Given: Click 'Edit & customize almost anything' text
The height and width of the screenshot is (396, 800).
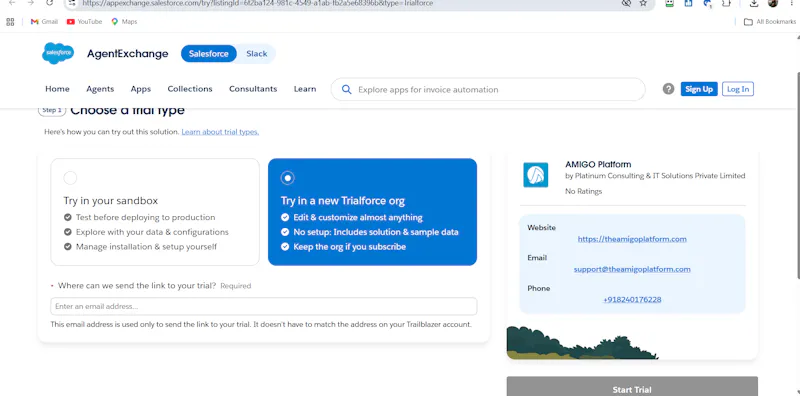Looking at the screenshot, I should click(358, 217).
